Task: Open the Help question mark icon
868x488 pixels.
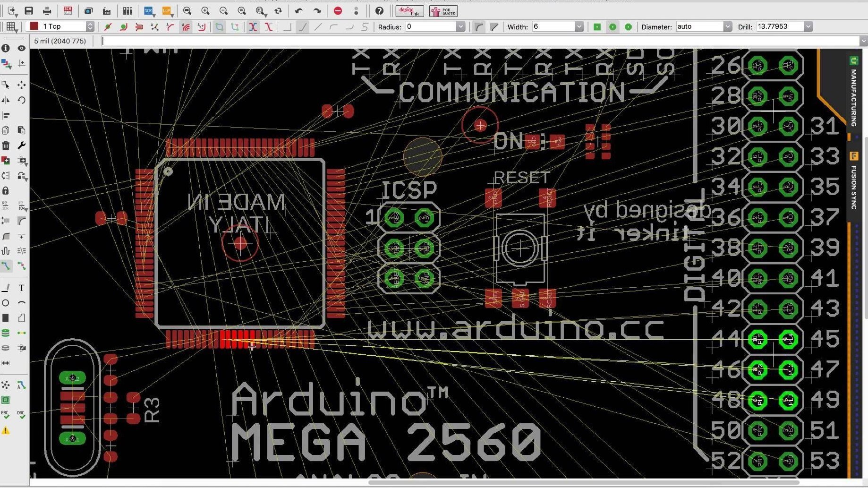Action: pyautogui.click(x=379, y=10)
